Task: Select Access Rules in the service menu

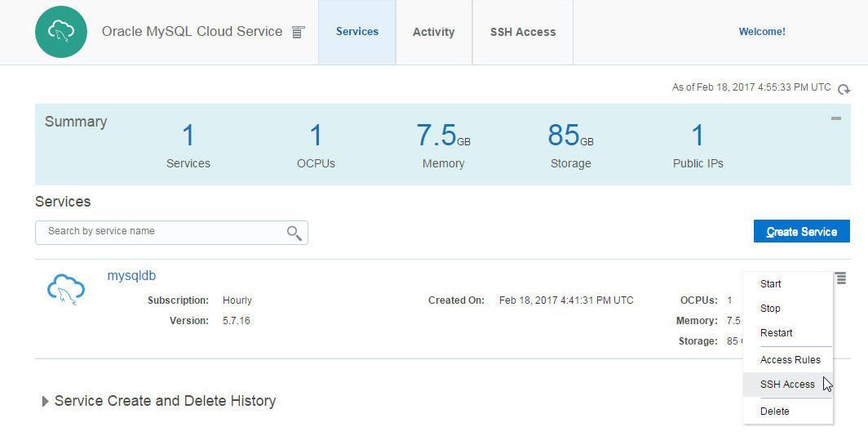Action: pyautogui.click(x=788, y=360)
